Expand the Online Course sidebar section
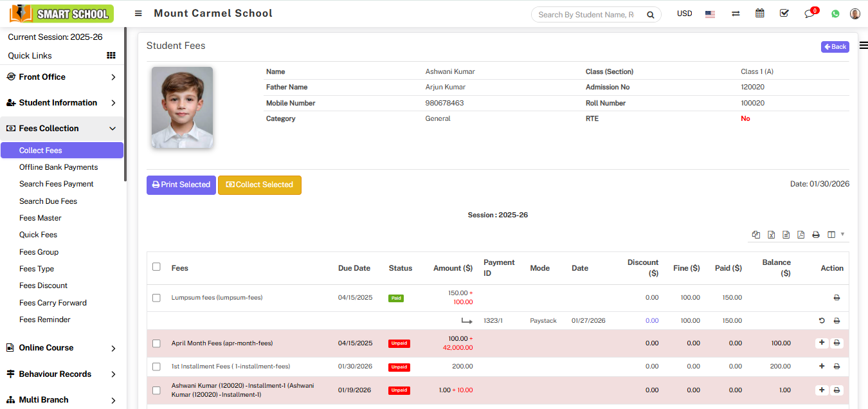 [61, 348]
